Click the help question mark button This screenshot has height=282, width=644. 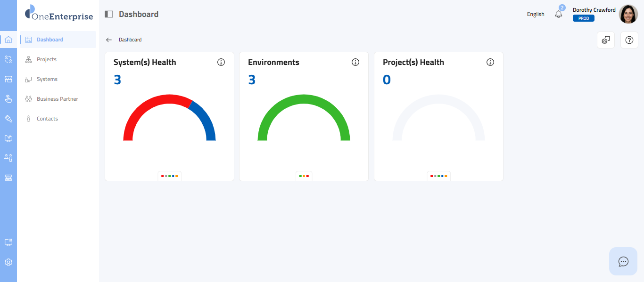tap(629, 40)
